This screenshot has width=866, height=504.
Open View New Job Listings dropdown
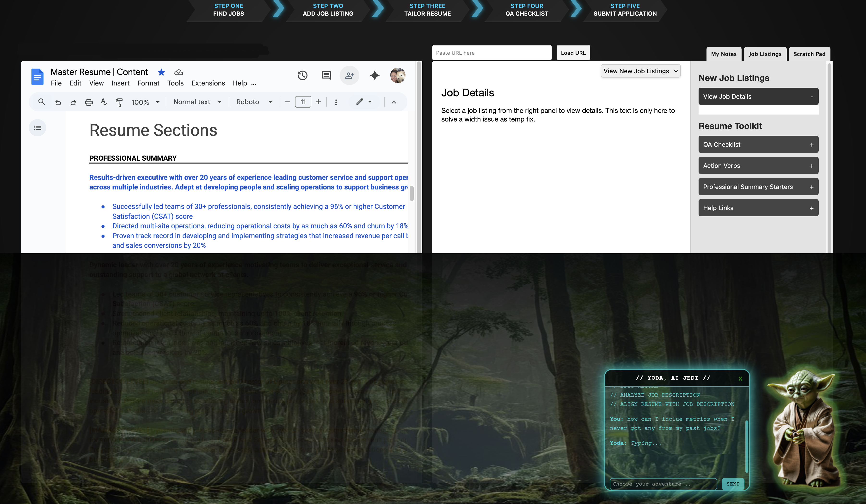640,71
